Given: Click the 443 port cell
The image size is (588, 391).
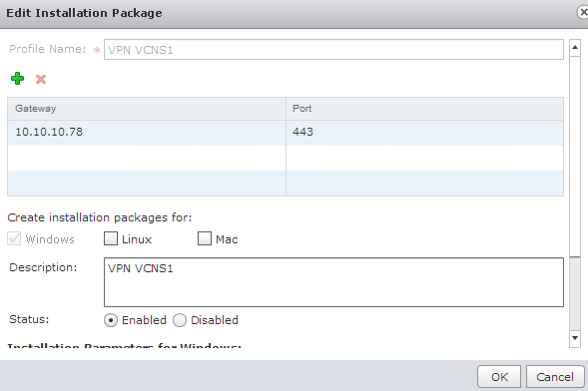Looking at the screenshot, I should (x=424, y=133).
